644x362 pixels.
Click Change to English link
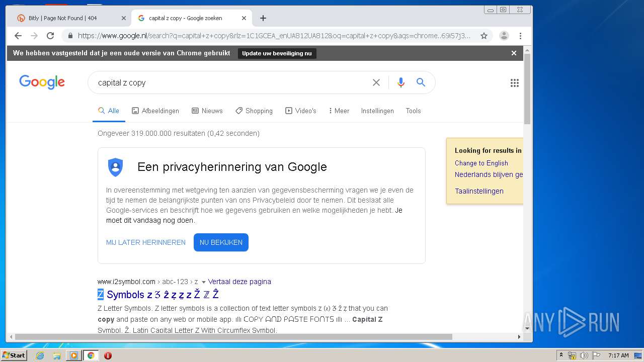coord(481,163)
